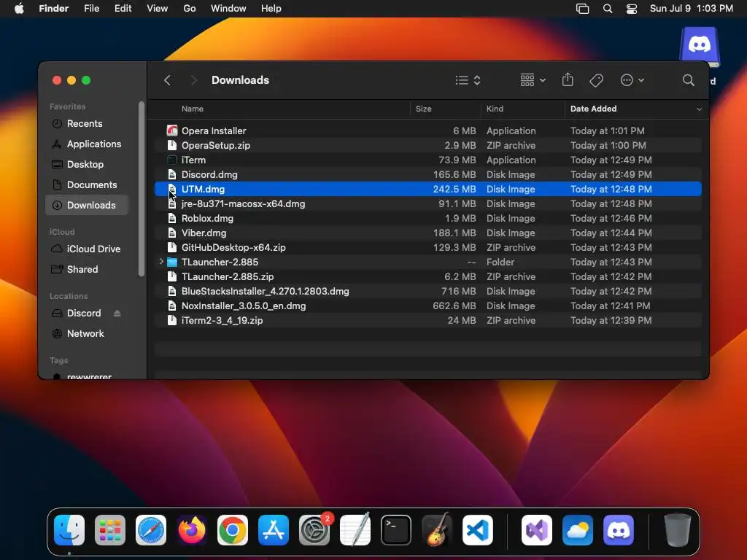Select BlueStacksInstaller_4.270.1.2803.dmg
Viewport: 747px width, 560px height.
pos(427,292)
